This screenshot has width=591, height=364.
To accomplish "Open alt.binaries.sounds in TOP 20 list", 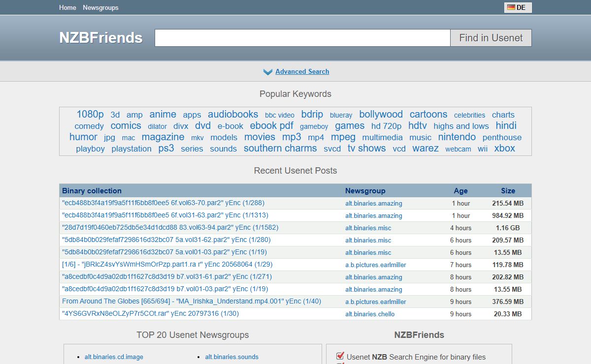I will [x=232, y=357].
